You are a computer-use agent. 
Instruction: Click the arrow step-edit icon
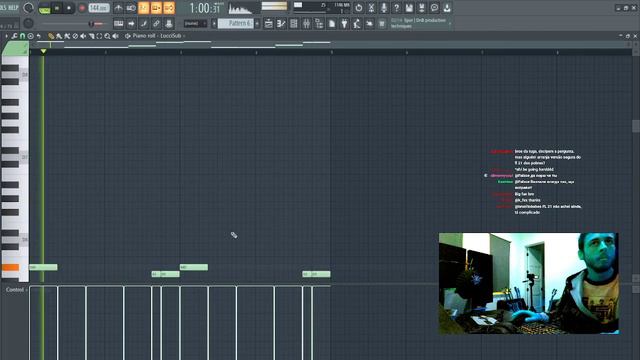tap(131, 24)
